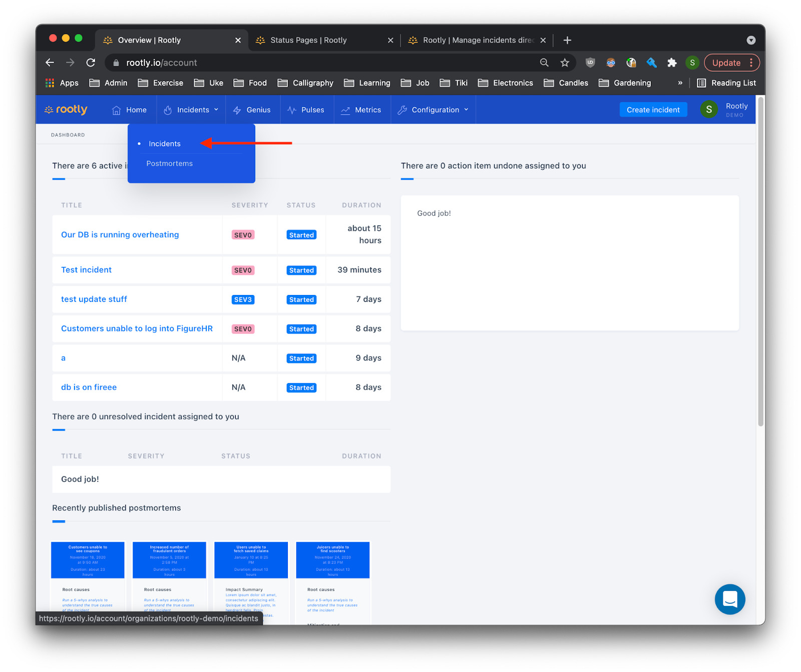801x672 pixels.
Task: Click the Genius lightning bolt icon
Action: (x=237, y=110)
